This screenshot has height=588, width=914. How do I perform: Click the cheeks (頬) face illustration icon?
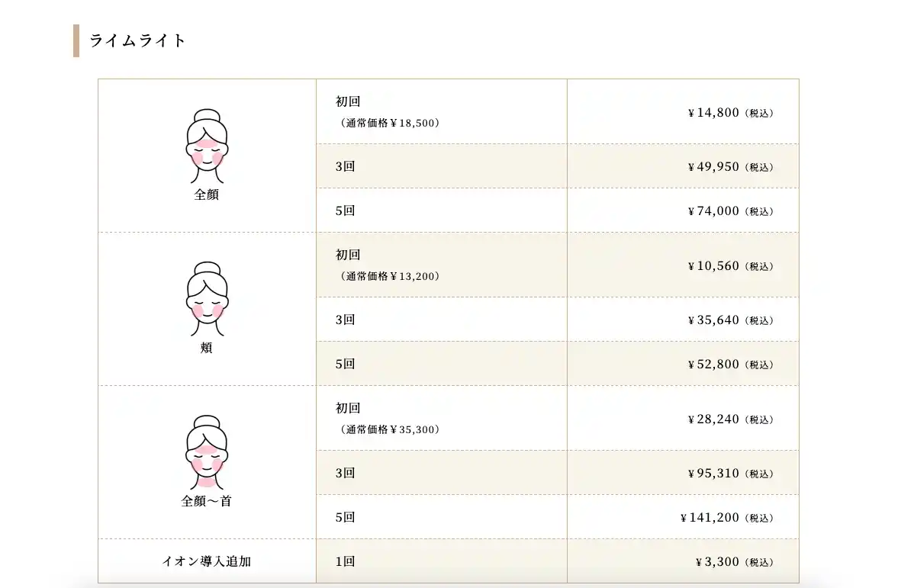coord(207,299)
